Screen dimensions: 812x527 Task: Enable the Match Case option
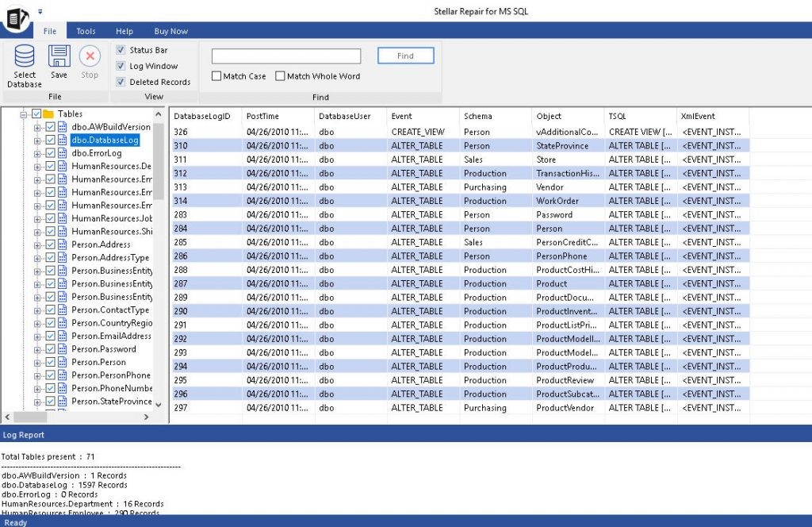[216, 76]
